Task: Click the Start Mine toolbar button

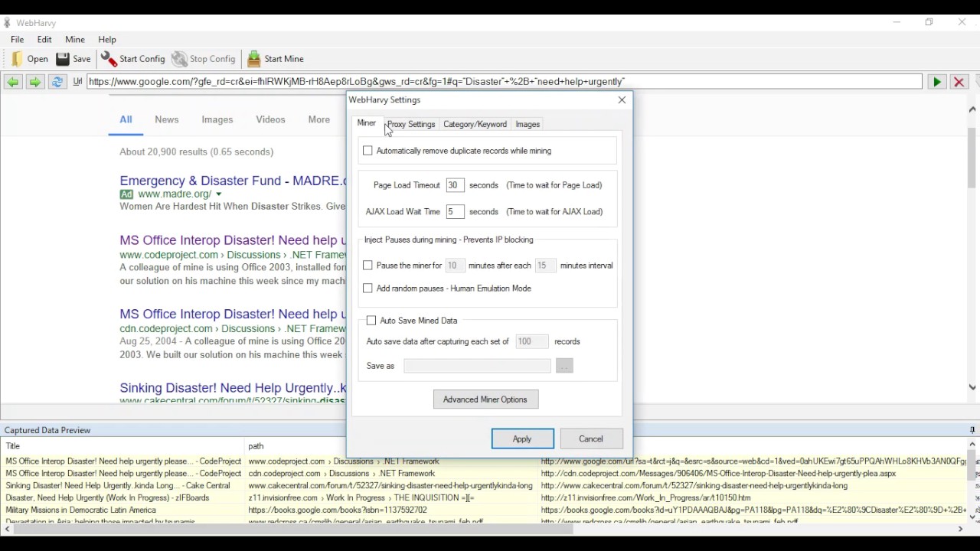Action: (276, 59)
